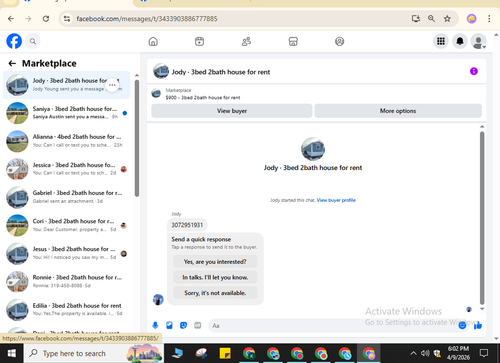Attach a photo with the image icon
Image resolution: width=500 pixels, height=363 pixels.
[x=169, y=325]
